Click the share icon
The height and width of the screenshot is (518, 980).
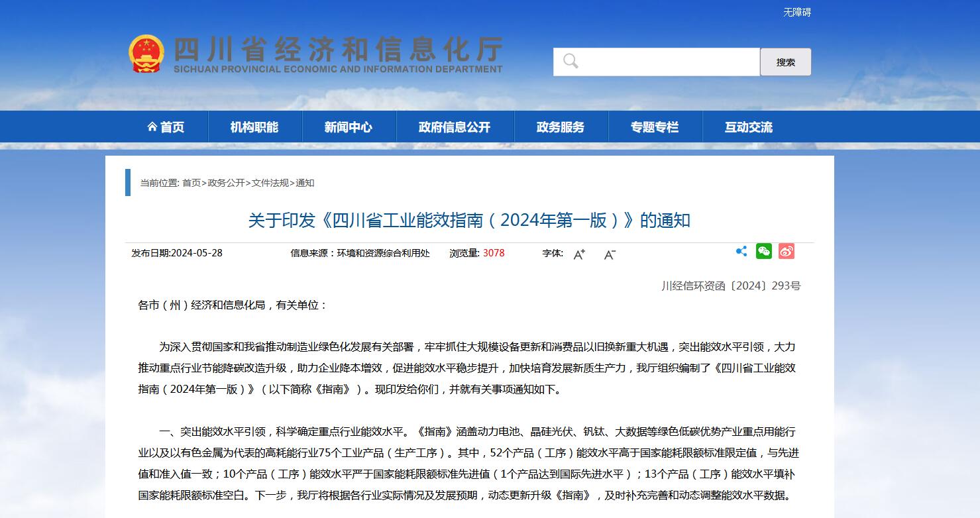(741, 251)
